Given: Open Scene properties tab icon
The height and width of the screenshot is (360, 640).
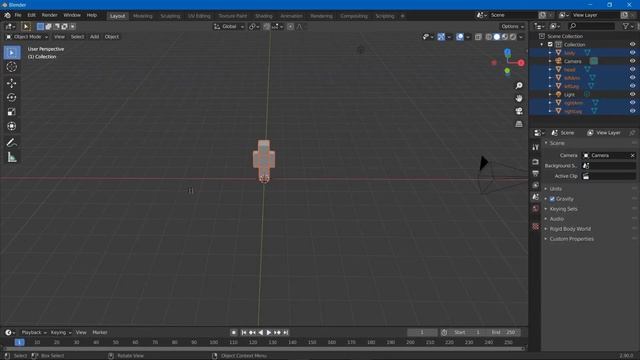Looking at the screenshot, I should point(536,197).
